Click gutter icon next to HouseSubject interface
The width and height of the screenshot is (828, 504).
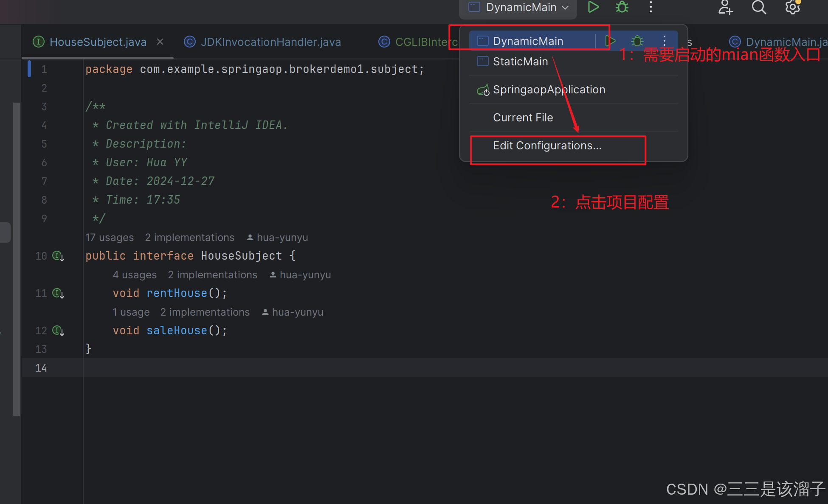click(x=57, y=256)
